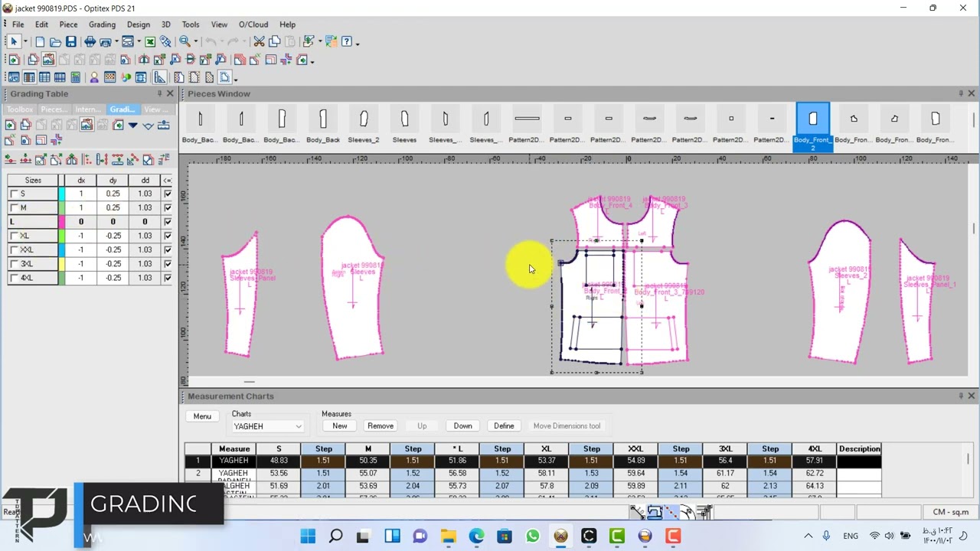The width and height of the screenshot is (980, 551).
Task: Check the XL size checkbox
Action: pyautogui.click(x=14, y=236)
